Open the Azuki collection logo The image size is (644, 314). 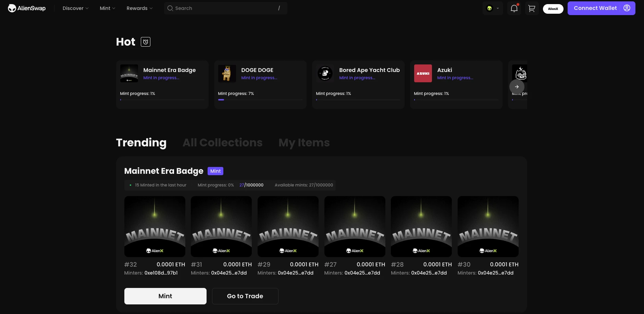point(423,73)
